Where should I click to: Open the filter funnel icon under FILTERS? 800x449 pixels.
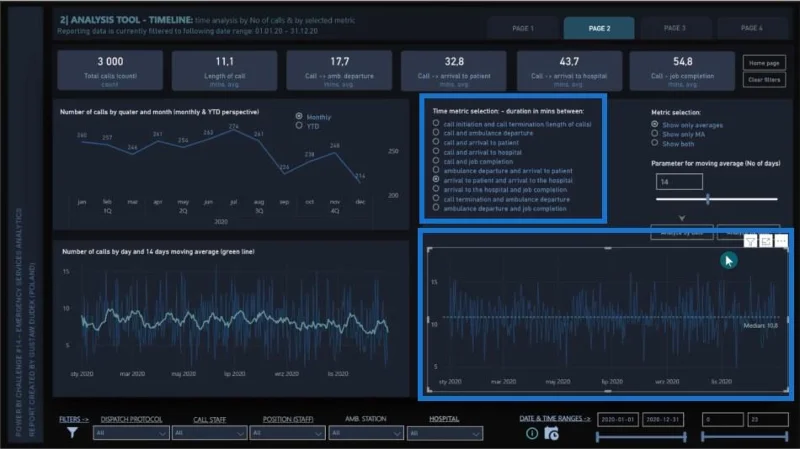click(x=72, y=433)
